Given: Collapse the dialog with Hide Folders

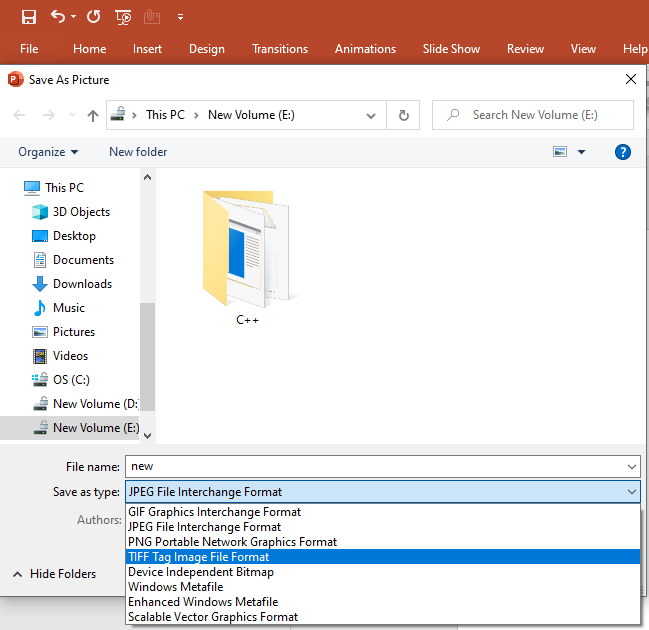Looking at the screenshot, I should (x=55, y=574).
